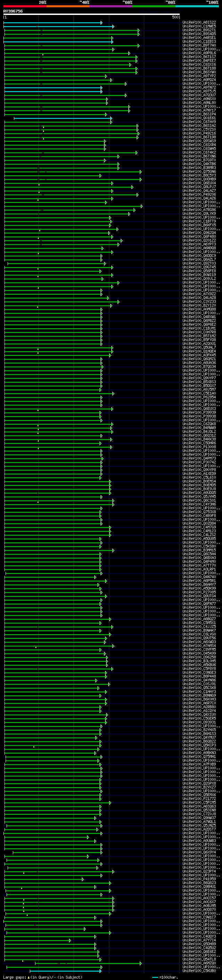Click the green ~80% identity legend bar

154,6
